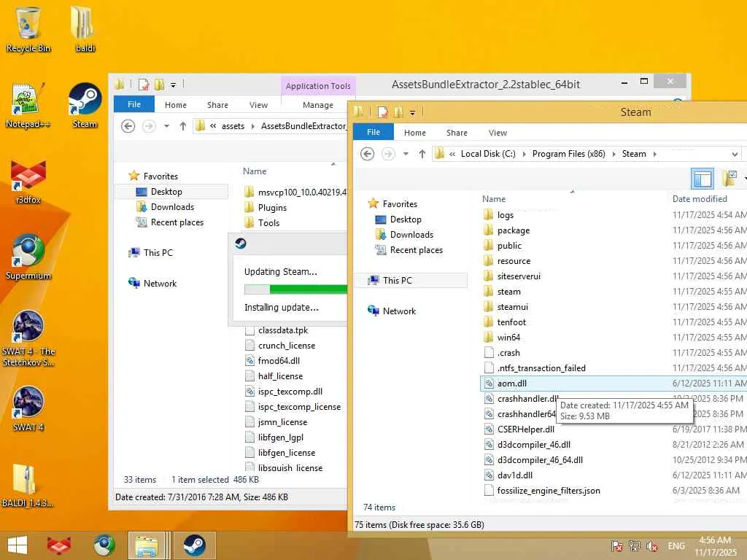This screenshot has height=560, width=747.
Task: Open the r3dfox browser desktop icon
Action: tap(28, 182)
